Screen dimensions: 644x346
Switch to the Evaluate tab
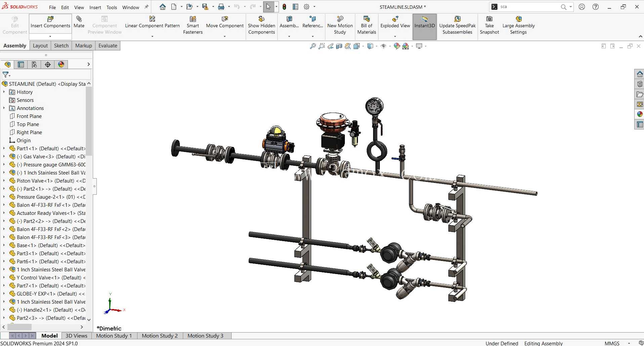coord(108,46)
